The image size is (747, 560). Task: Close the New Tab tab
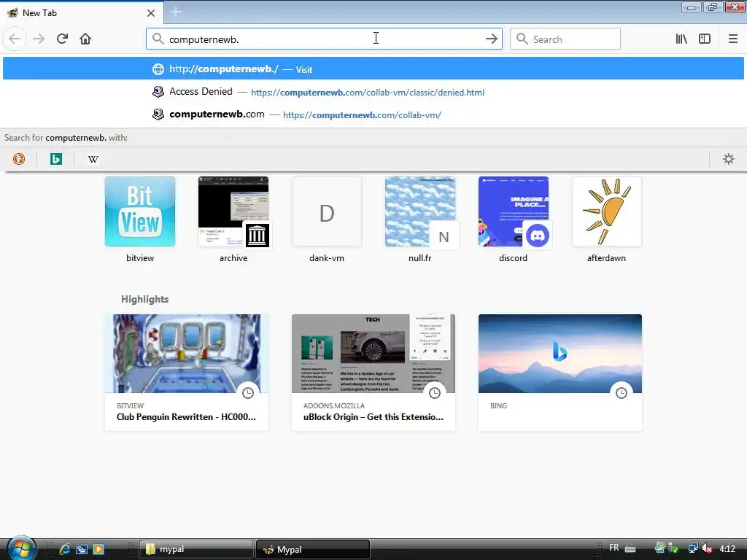click(x=151, y=13)
